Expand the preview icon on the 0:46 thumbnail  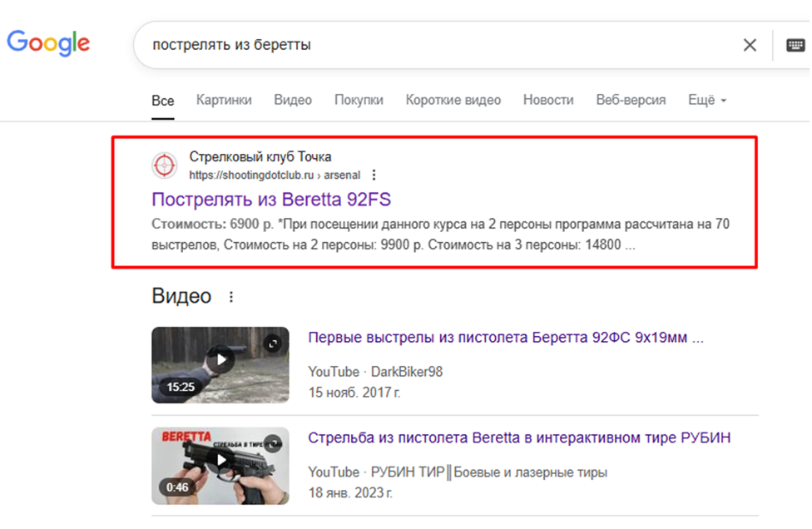pyautogui.click(x=272, y=443)
